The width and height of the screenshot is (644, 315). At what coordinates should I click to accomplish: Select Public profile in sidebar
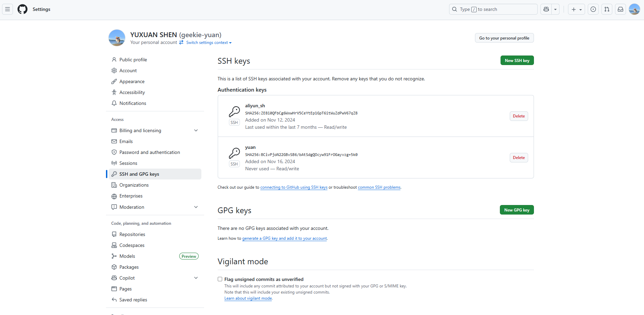pos(133,60)
